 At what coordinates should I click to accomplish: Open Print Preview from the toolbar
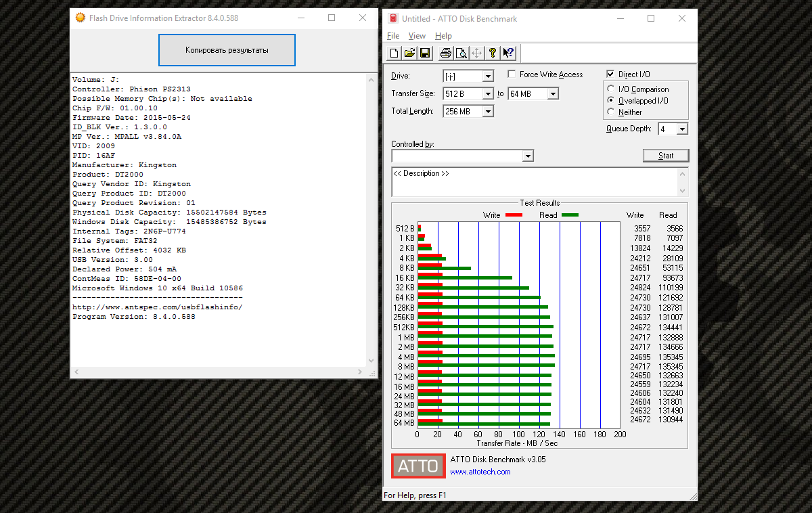[461, 53]
